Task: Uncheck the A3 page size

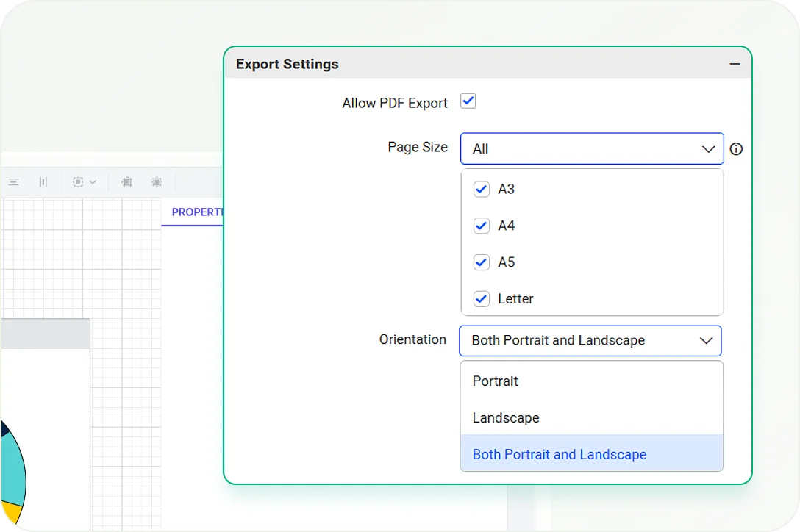Action: 482,190
